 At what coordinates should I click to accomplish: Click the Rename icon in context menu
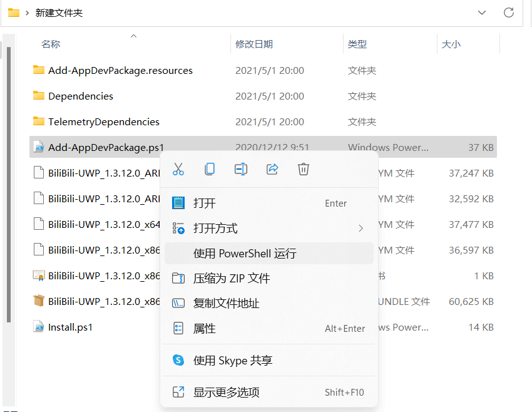tap(241, 169)
